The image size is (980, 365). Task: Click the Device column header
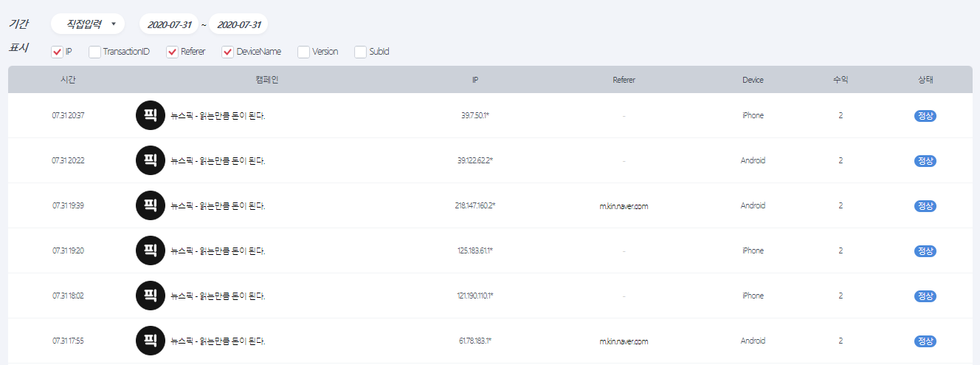click(x=753, y=80)
